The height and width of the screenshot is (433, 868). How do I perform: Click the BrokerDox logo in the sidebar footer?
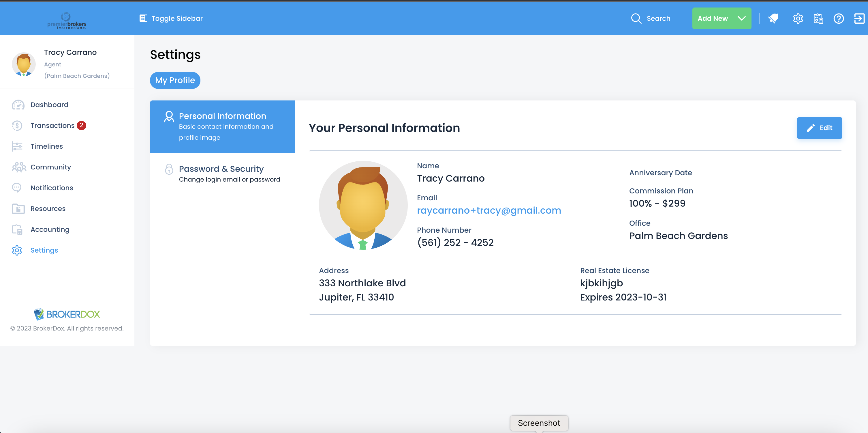point(67,314)
